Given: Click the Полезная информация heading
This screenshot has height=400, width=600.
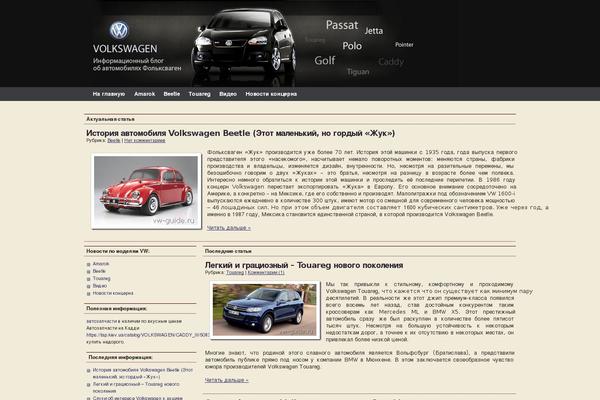Looking at the screenshot, I should (116, 309).
